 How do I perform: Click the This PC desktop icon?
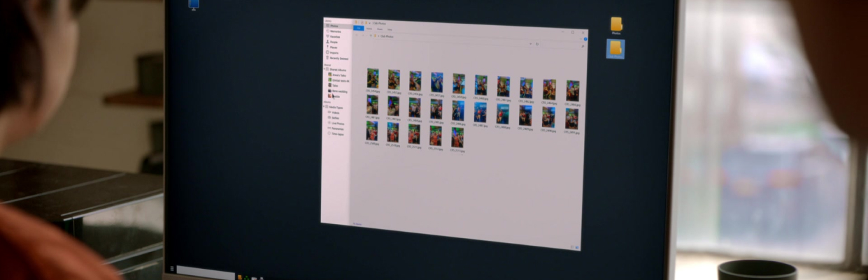194,4
